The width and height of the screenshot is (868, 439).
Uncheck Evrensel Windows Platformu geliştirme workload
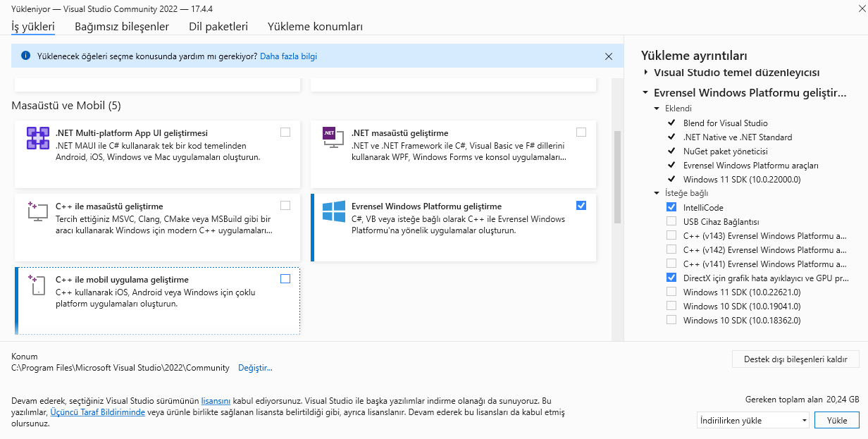pos(581,206)
